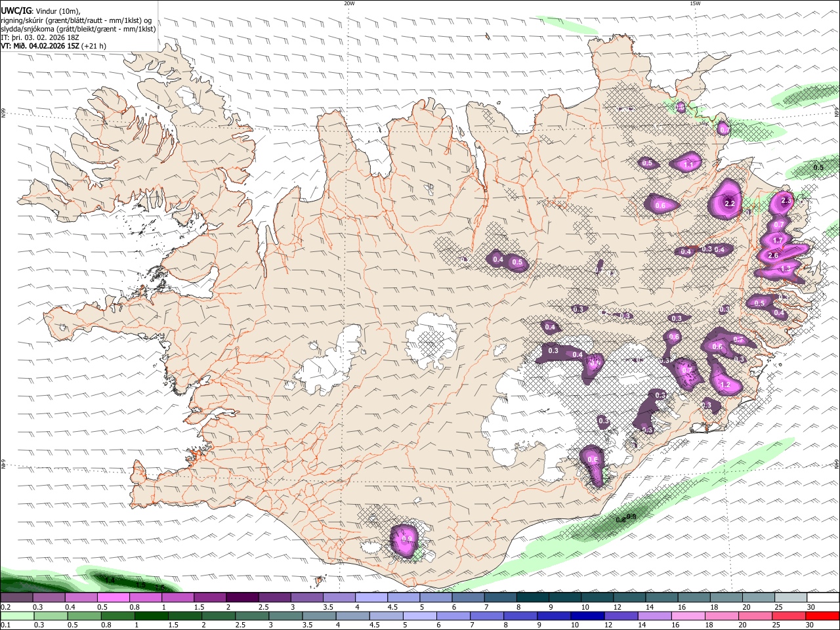This screenshot has height=630, width=840.
Task: Click the 15W longitude label
Action: coord(695,3)
